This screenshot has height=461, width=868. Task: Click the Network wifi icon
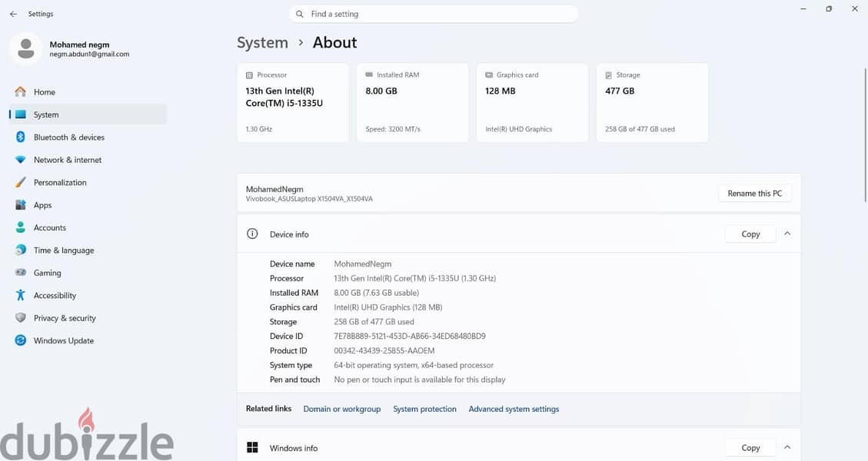click(21, 160)
